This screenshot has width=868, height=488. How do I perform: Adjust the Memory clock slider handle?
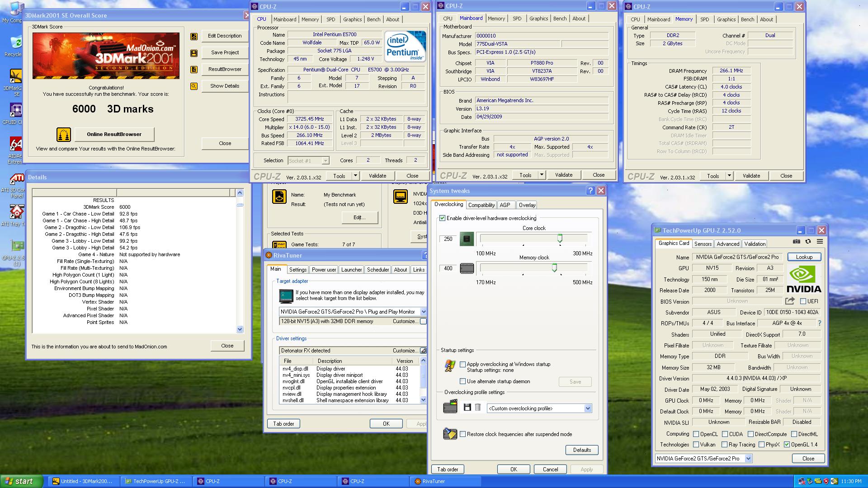click(554, 267)
